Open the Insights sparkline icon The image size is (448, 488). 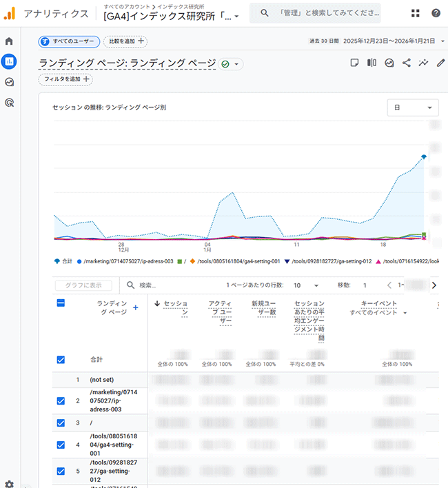424,63
